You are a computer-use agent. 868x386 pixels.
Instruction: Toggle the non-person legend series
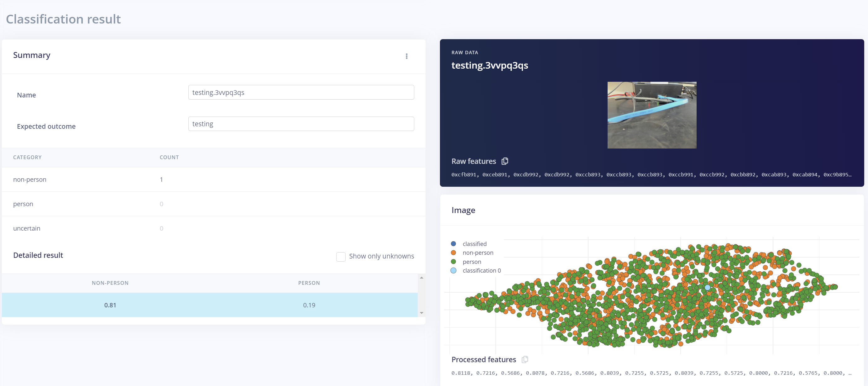point(478,253)
